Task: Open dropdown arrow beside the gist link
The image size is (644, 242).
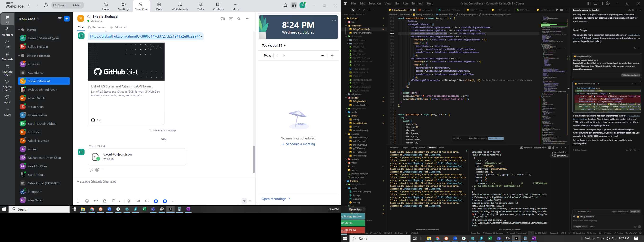Action: coord(201,37)
